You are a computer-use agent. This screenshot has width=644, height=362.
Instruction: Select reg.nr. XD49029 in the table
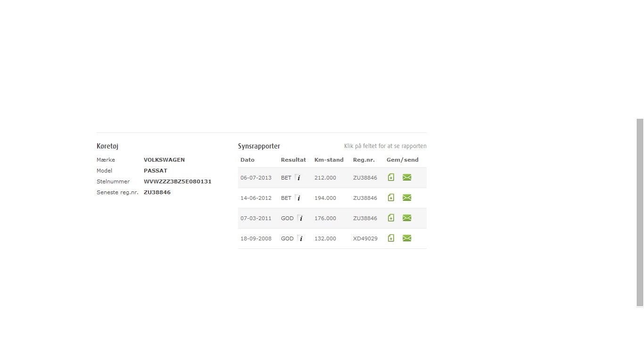click(365, 239)
